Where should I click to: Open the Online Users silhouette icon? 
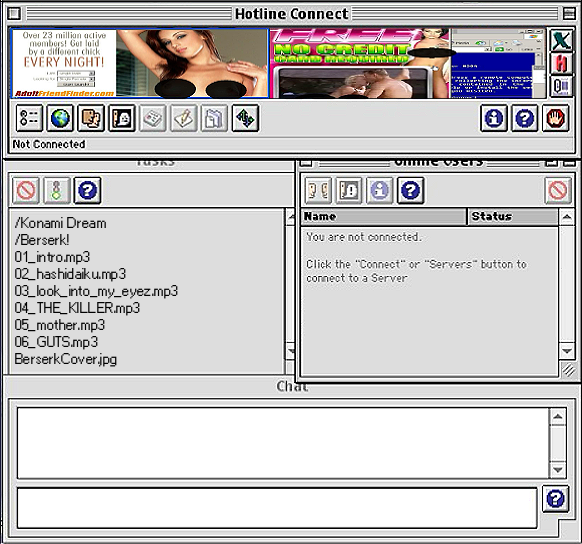pyautogui.click(x=122, y=118)
